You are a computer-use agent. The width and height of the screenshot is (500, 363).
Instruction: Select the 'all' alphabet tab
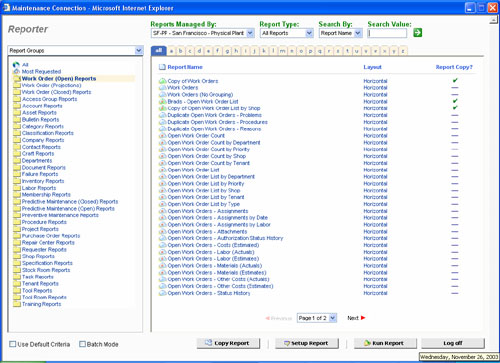point(159,50)
